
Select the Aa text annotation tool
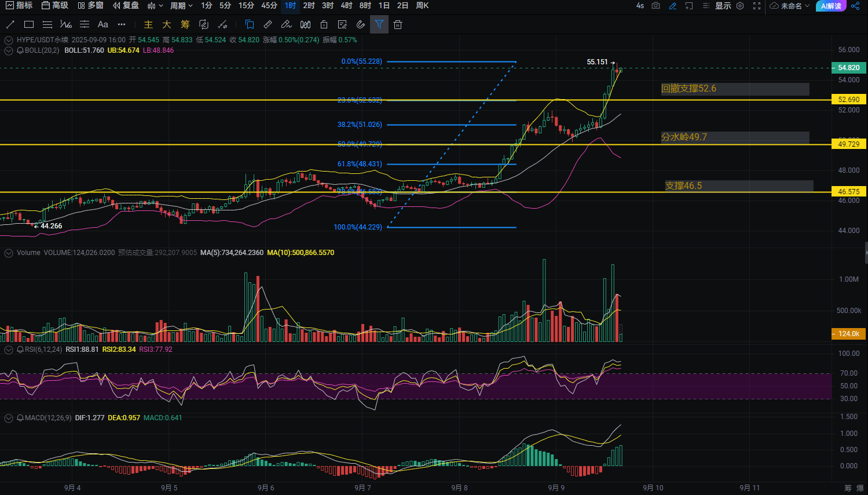[102, 24]
